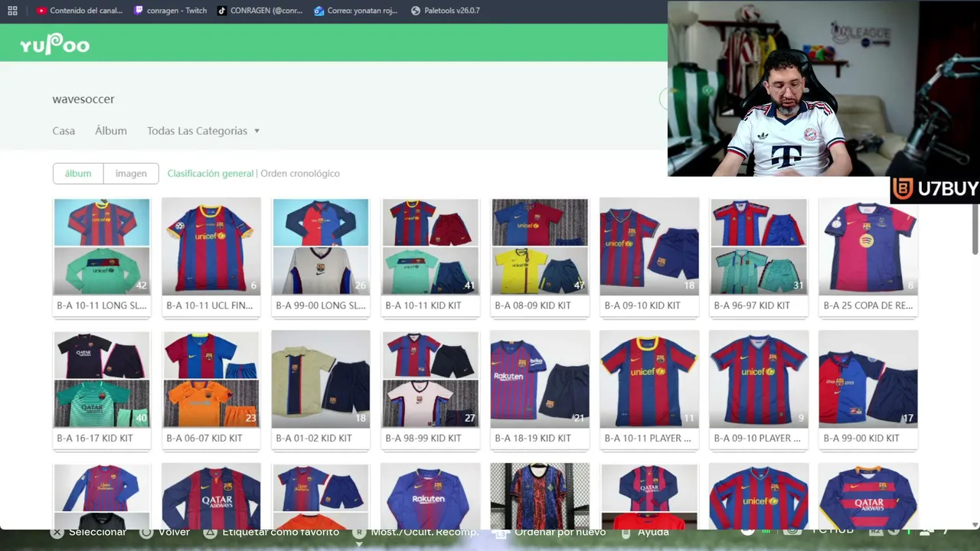Viewport: 980px width, 551px height.
Task: Open the B-A 10-11 LONG SL... album
Action: tap(102, 257)
